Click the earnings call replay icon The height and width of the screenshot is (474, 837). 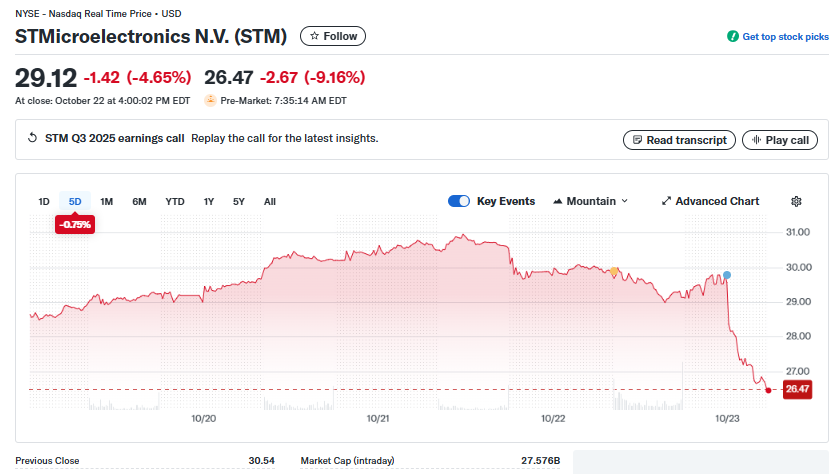[x=32, y=139]
